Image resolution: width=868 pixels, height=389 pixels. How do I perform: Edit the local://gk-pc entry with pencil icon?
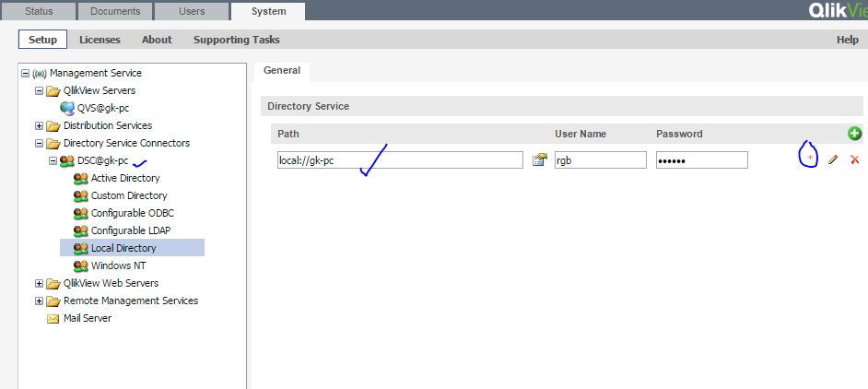[x=833, y=159]
